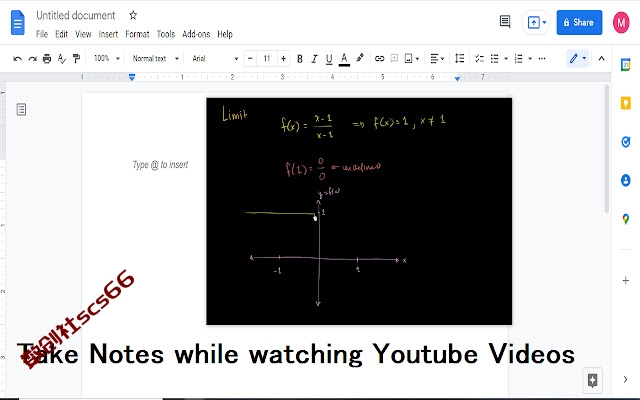Toggle Underline formatting
This screenshot has width=640, height=400.
point(329,59)
